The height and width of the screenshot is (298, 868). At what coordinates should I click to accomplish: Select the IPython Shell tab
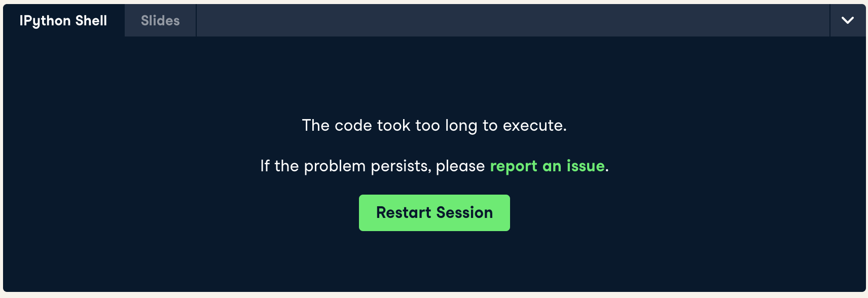[x=63, y=20]
